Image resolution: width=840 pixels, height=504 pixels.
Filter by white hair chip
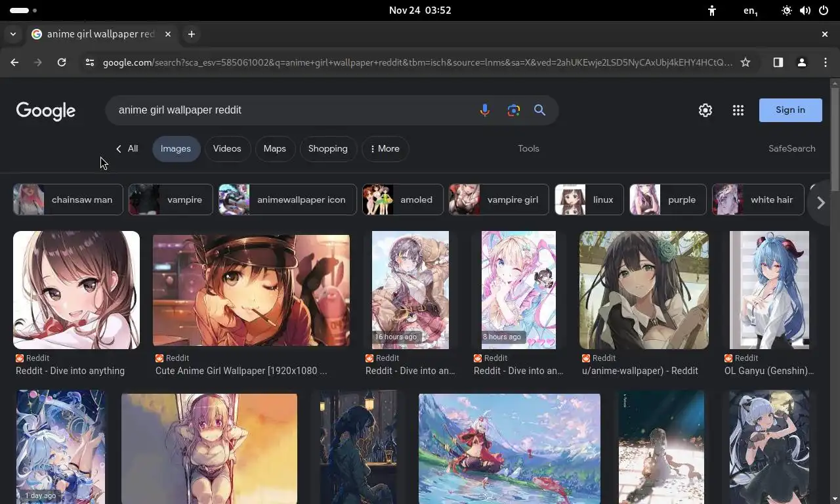click(x=758, y=199)
